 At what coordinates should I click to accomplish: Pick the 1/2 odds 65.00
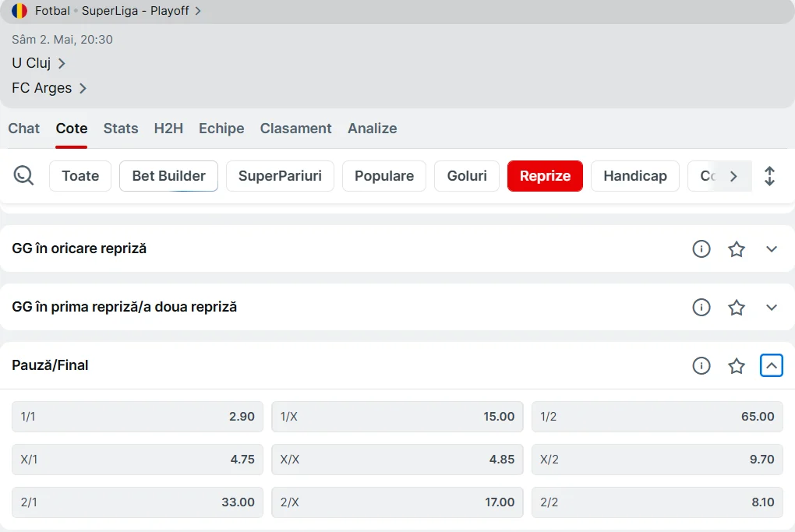click(657, 417)
